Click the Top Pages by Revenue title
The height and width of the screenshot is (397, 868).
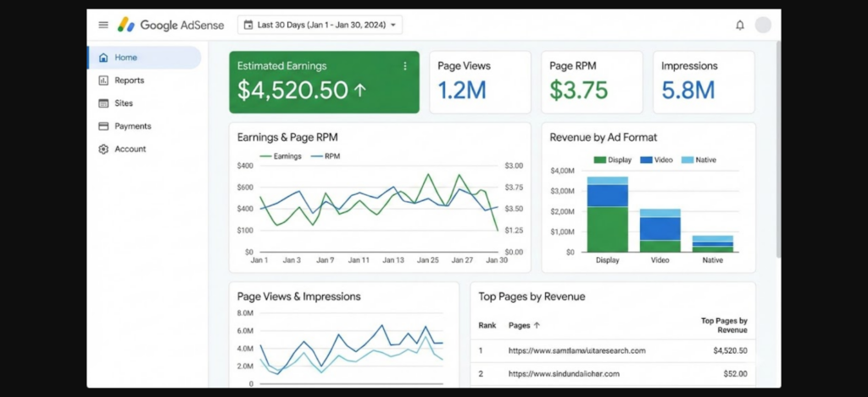pos(531,296)
